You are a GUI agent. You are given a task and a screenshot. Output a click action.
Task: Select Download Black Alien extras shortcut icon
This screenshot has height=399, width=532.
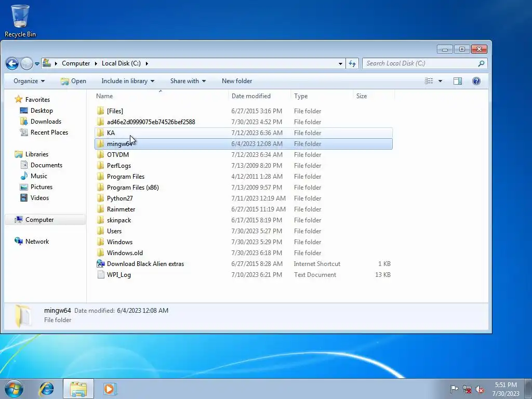pyautogui.click(x=100, y=263)
